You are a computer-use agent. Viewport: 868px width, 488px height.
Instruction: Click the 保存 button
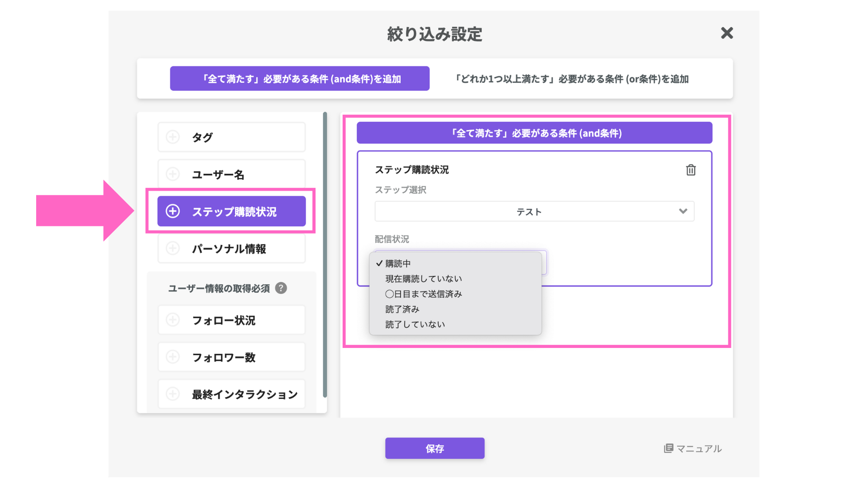click(x=434, y=448)
